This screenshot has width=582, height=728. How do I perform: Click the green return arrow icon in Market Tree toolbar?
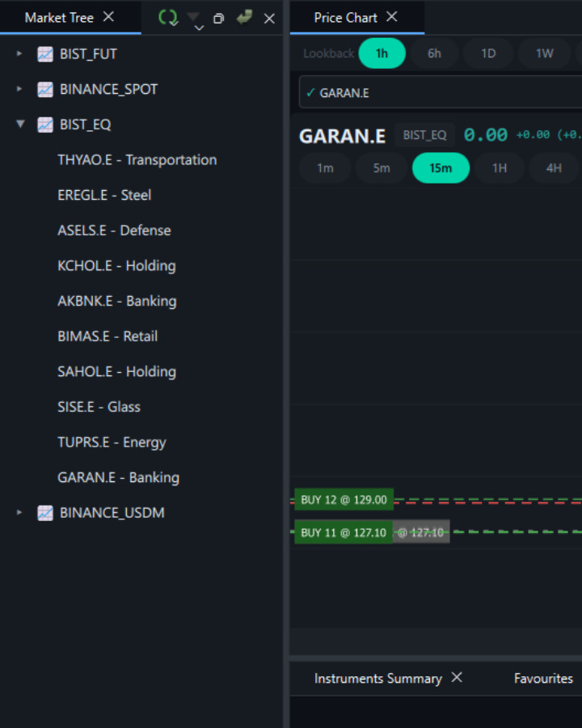[x=244, y=18]
